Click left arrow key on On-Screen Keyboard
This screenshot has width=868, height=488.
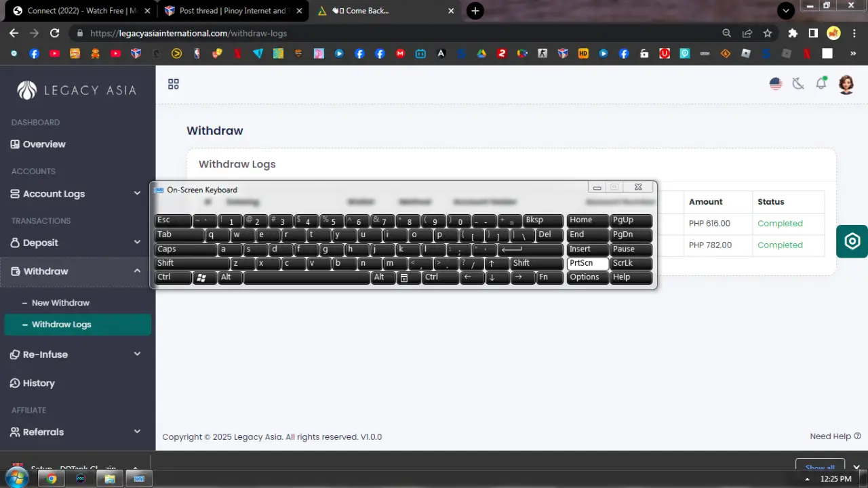(x=472, y=277)
